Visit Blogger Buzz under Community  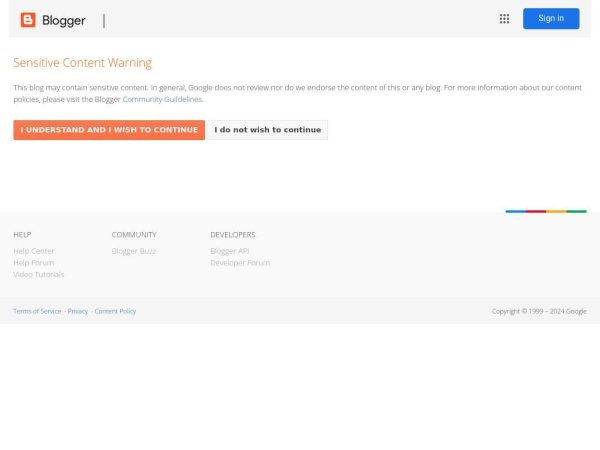click(x=133, y=251)
